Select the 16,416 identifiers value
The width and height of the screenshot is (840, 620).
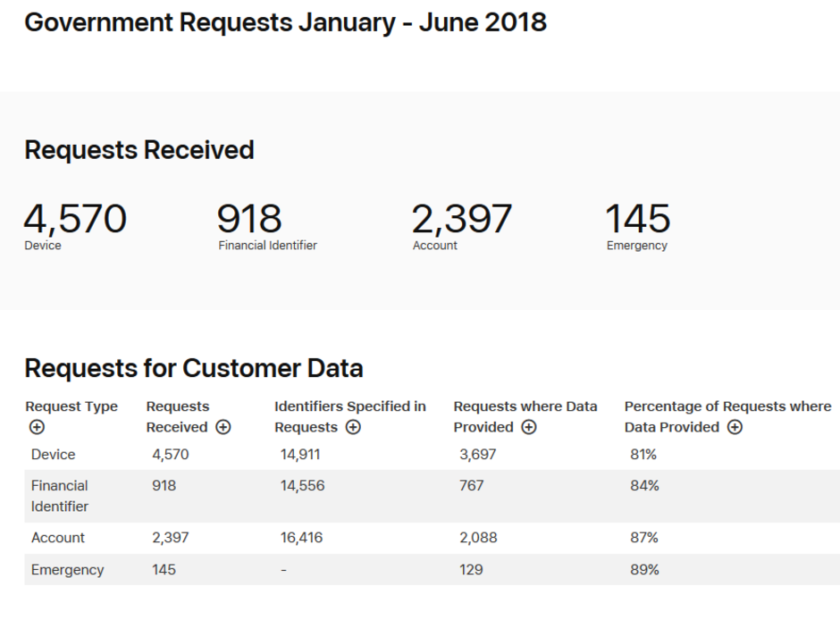301,538
